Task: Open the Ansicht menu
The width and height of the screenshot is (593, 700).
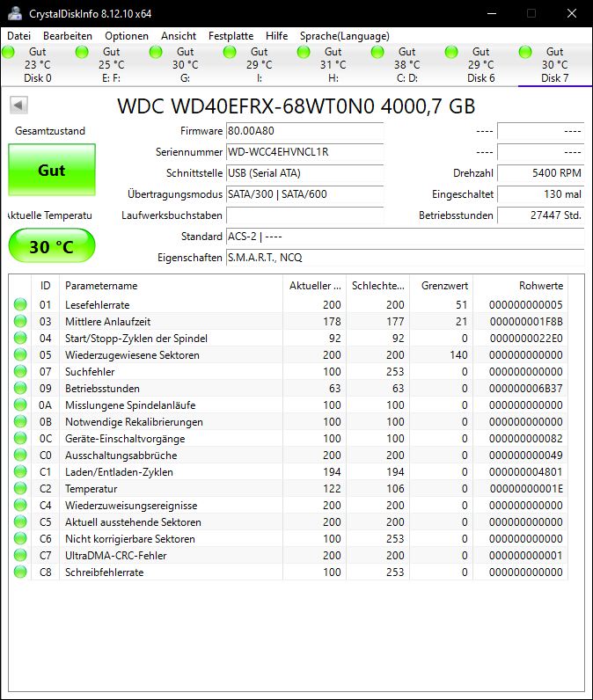Action: pos(179,36)
